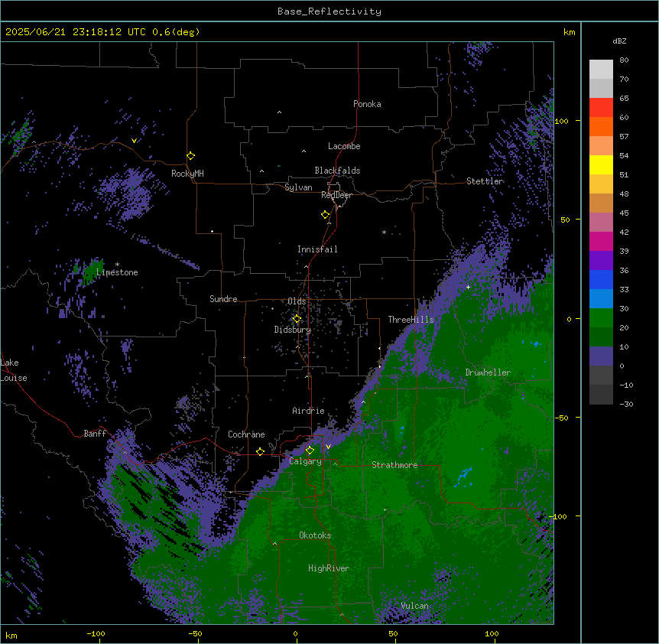Select the yellow 51 dBZ legend swatch
659x644 pixels.
pyautogui.click(x=601, y=164)
